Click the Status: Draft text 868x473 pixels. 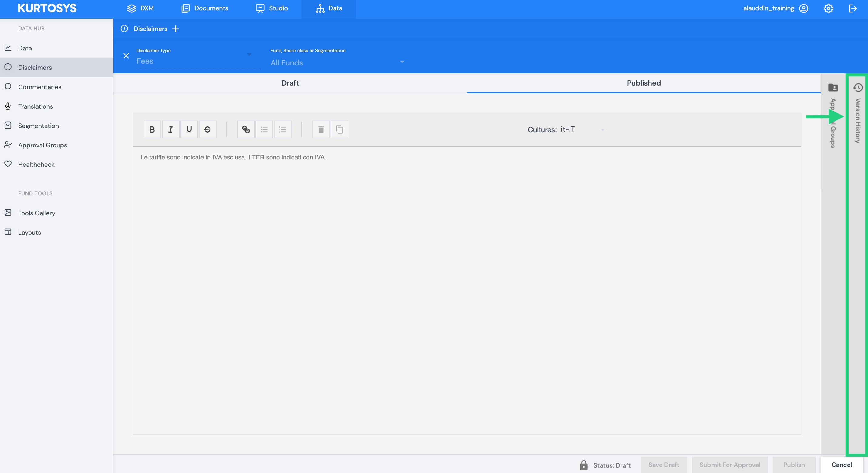612,465
